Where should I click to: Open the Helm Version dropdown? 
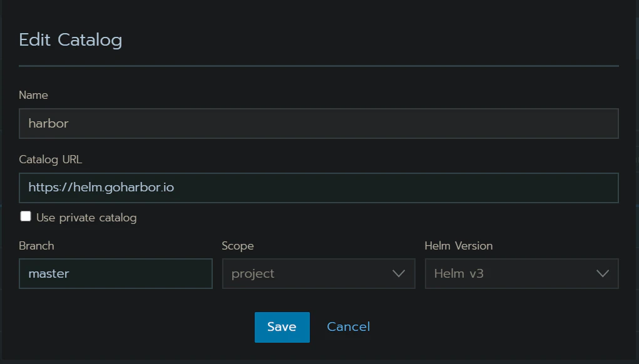(521, 273)
